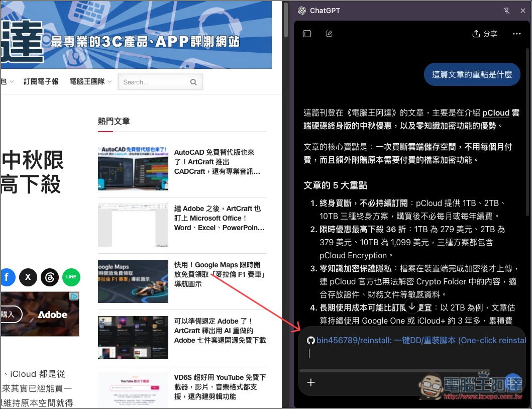
Task: Unpin the ChatGPT side panel
Action: (506, 11)
